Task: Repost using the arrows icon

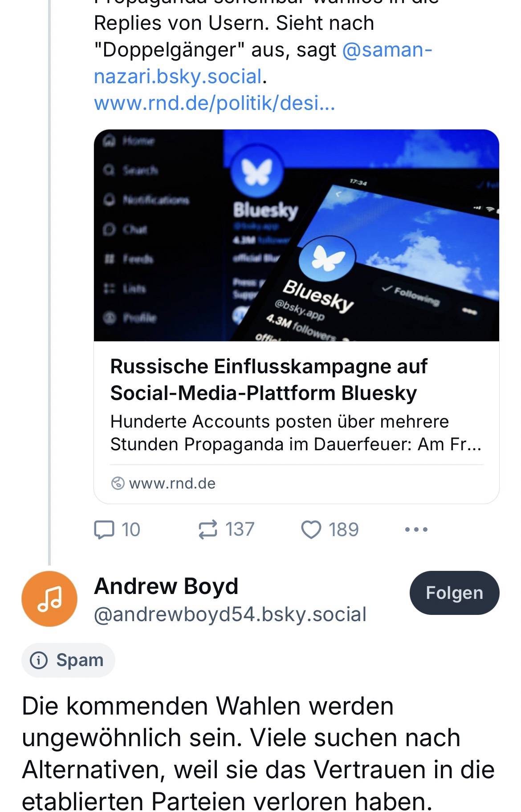Action: tap(208, 529)
